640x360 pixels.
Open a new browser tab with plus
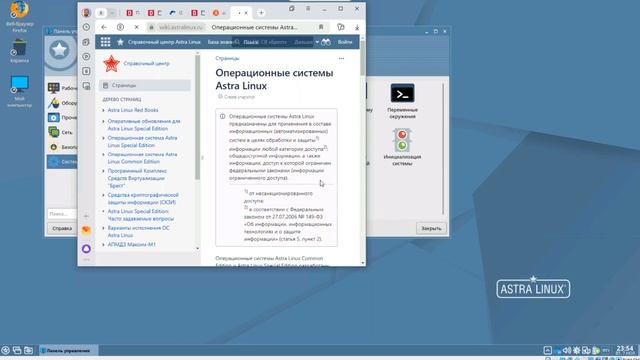261,13
